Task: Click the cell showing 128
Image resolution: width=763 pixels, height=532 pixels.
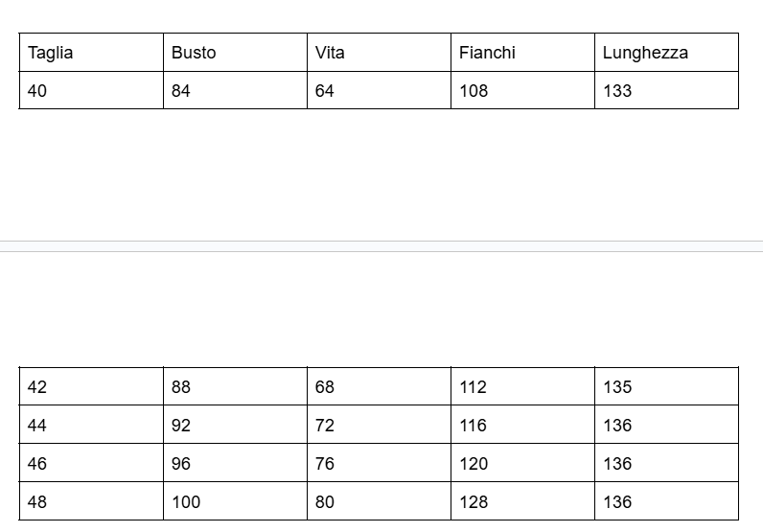Action: (523, 501)
